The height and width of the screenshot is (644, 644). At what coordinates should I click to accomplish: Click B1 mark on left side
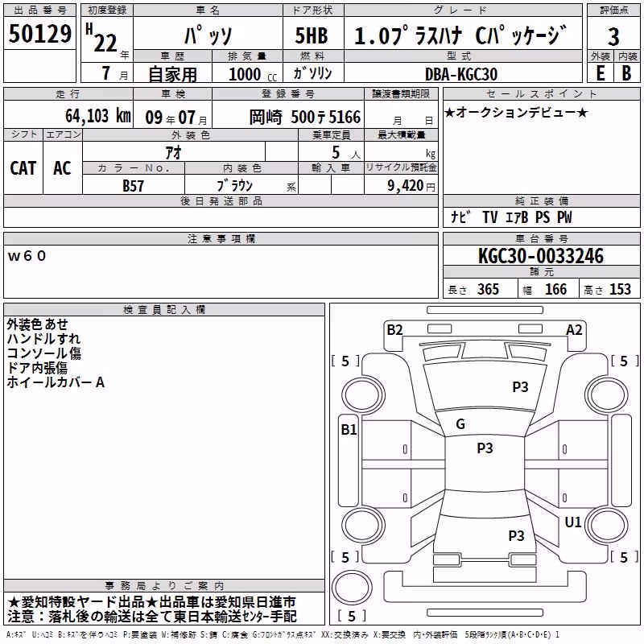[x=349, y=430]
